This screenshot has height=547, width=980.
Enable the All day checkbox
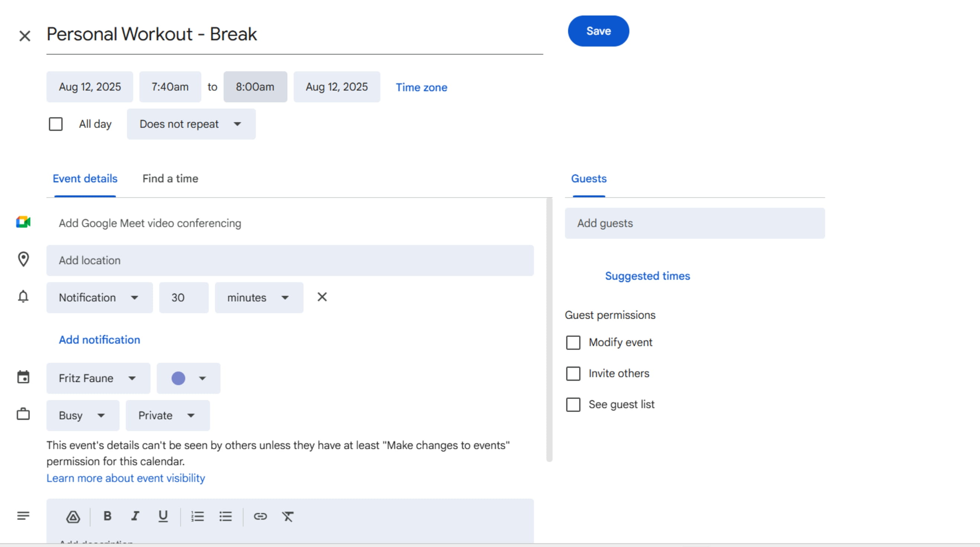pos(55,124)
